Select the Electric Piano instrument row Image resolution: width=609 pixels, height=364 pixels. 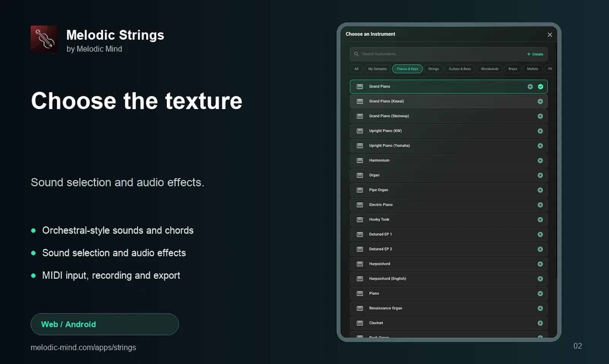[x=449, y=205]
